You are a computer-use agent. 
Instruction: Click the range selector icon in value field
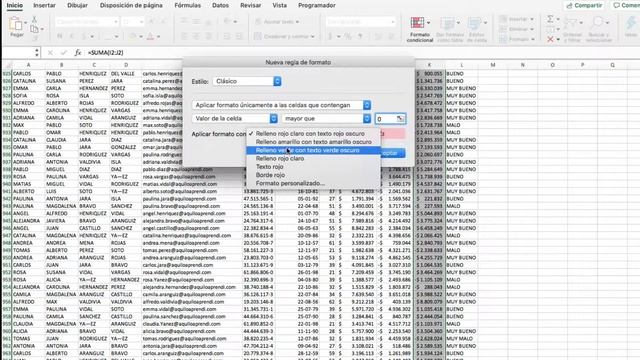click(x=400, y=119)
